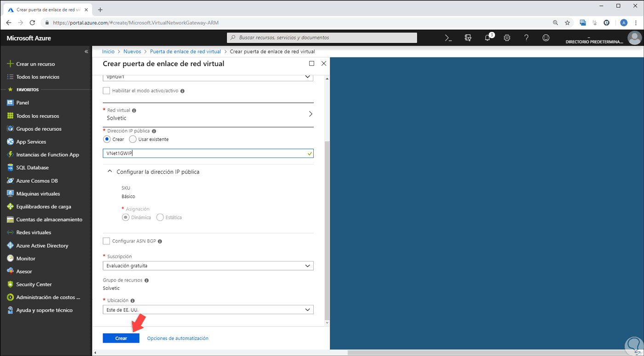This screenshot has height=356, width=644.
Task: Open Azure Cloud Shell icon
Action: (448, 38)
